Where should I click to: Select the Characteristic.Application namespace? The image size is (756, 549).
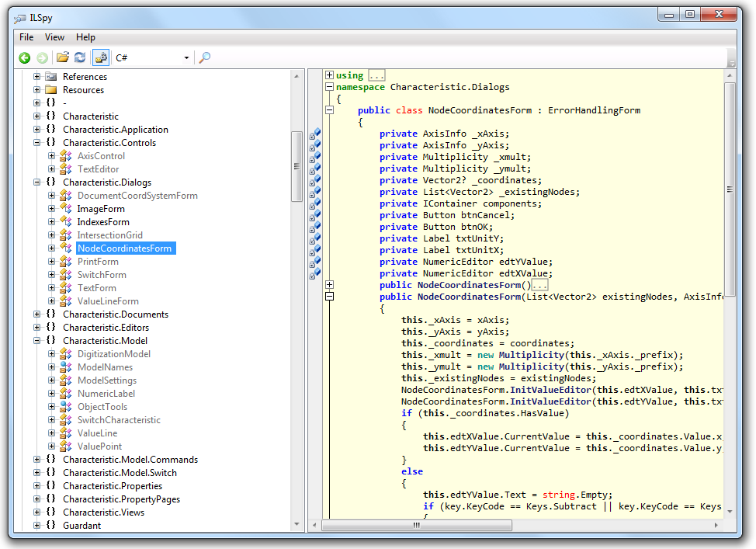click(x=116, y=129)
